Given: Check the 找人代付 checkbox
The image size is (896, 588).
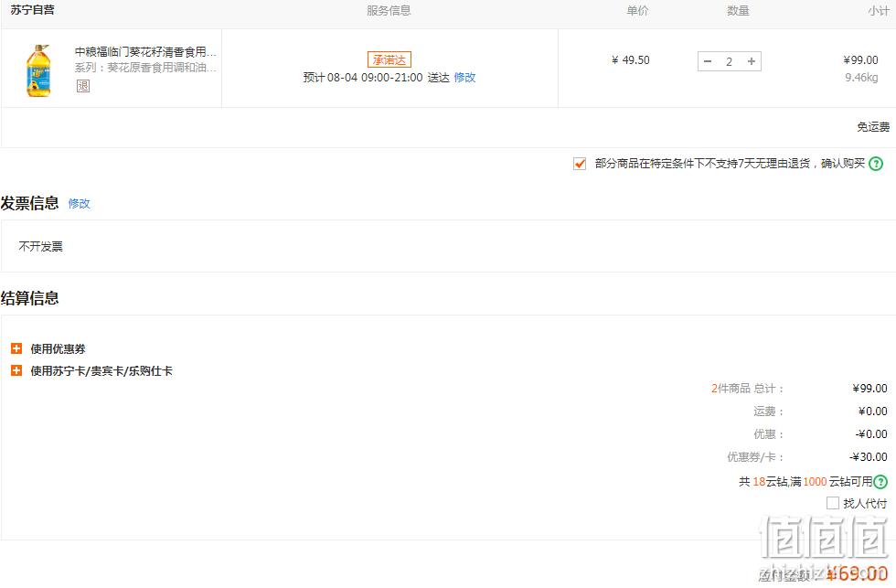Looking at the screenshot, I should (833, 503).
